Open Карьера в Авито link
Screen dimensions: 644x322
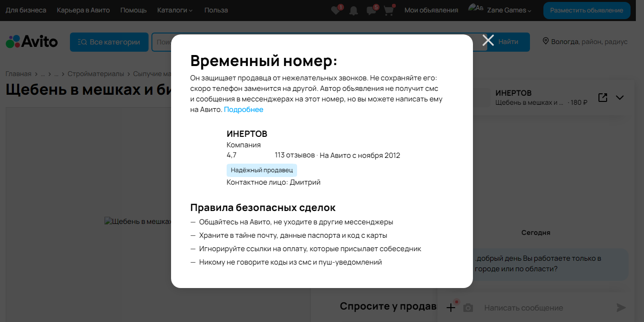pos(83,10)
